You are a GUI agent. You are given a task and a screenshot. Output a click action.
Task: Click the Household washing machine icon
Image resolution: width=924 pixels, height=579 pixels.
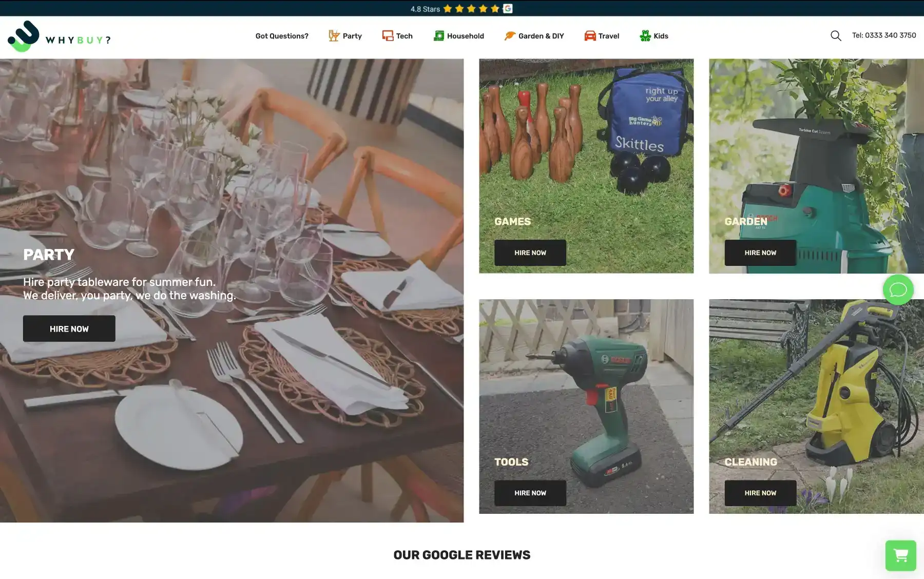pos(439,35)
